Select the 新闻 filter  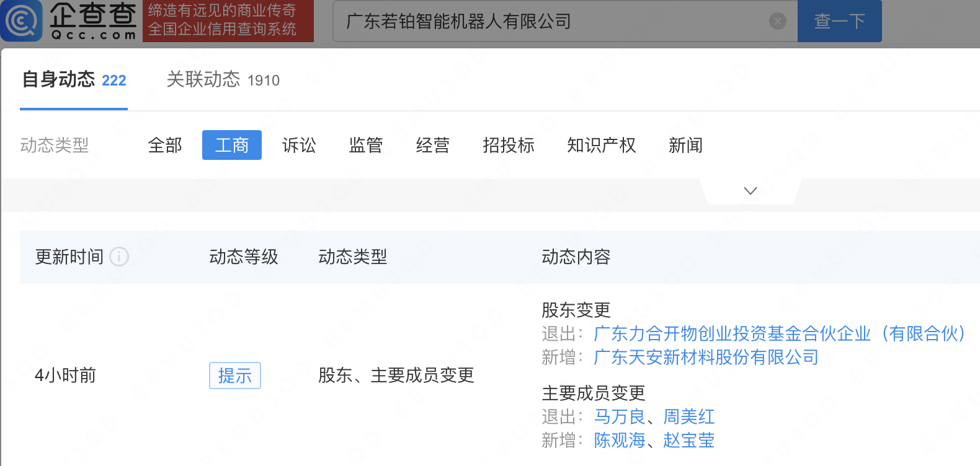[x=686, y=145]
